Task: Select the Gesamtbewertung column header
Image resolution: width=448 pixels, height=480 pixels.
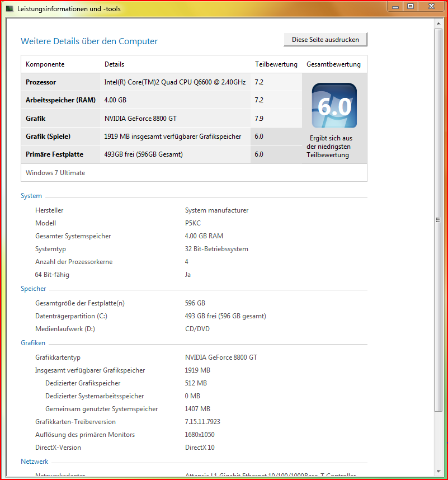Action: coord(333,64)
